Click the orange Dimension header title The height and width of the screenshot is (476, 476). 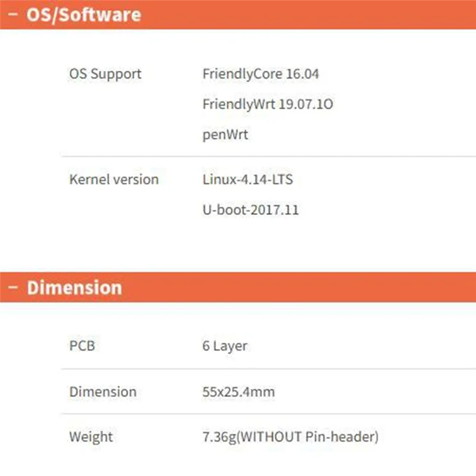[74, 288]
